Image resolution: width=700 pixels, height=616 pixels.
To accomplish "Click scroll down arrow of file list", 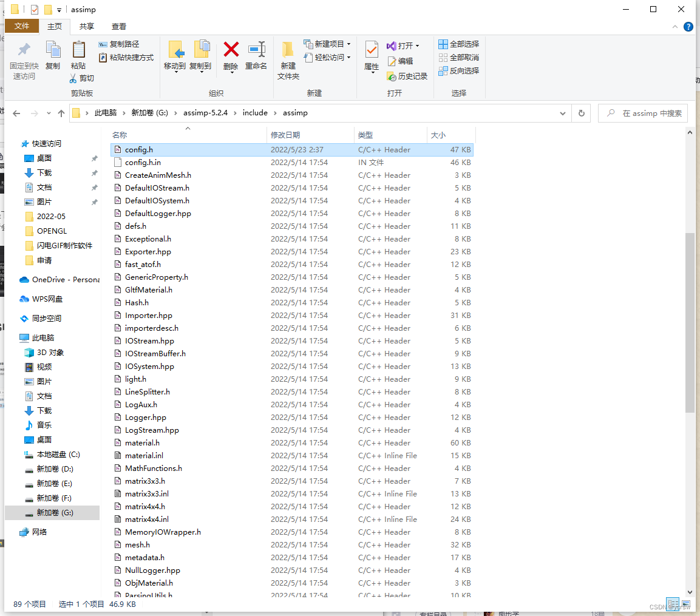I will pyautogui.click(x=690, y=592).
